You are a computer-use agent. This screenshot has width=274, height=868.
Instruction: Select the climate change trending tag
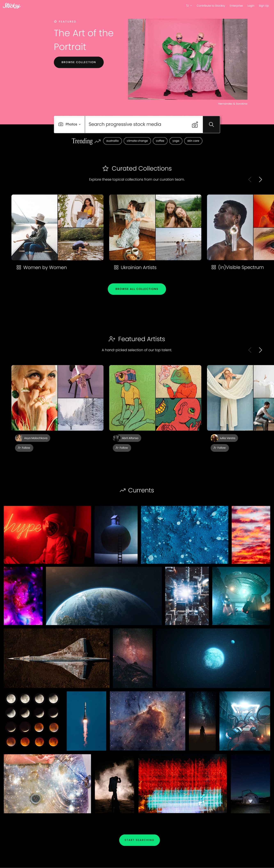click(137, 141)
